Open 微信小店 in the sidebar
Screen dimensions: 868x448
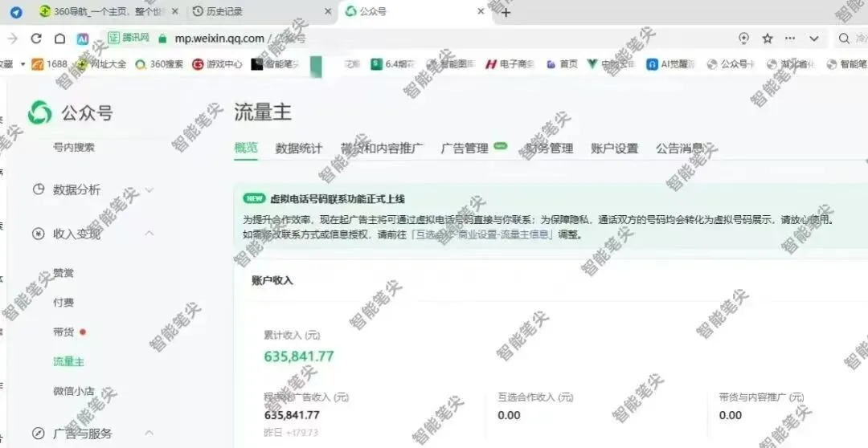[74, 391]
